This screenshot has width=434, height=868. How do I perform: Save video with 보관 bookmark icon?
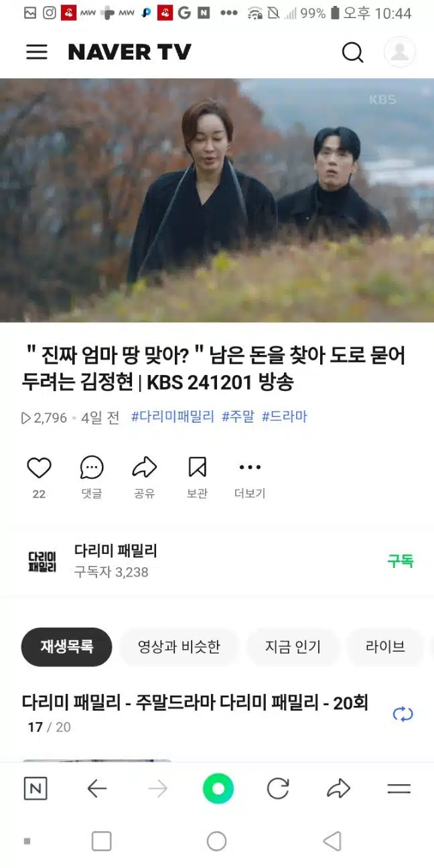[x=197, y=467]
